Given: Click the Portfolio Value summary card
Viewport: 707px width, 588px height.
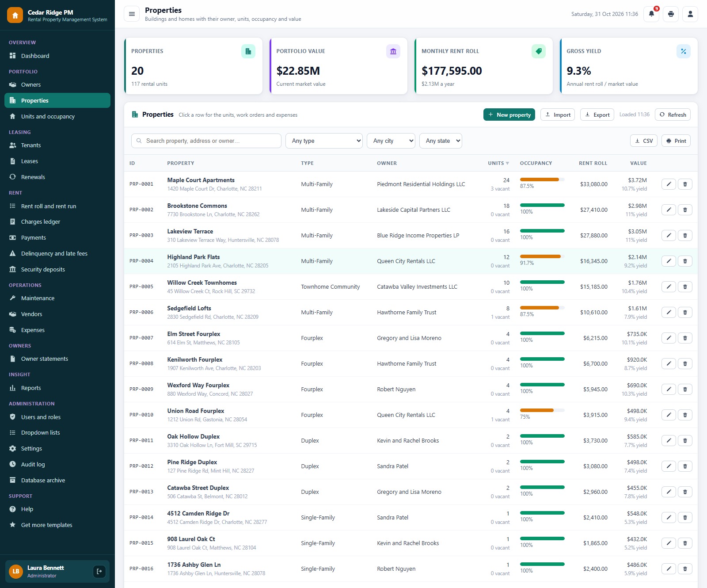Looking at the screenshot, I should click(338, 66).
